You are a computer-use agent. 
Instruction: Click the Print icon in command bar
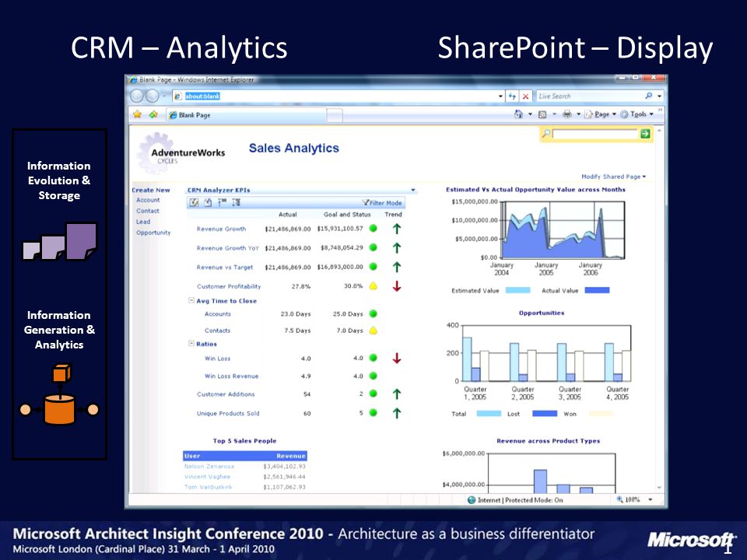(567, 114)
